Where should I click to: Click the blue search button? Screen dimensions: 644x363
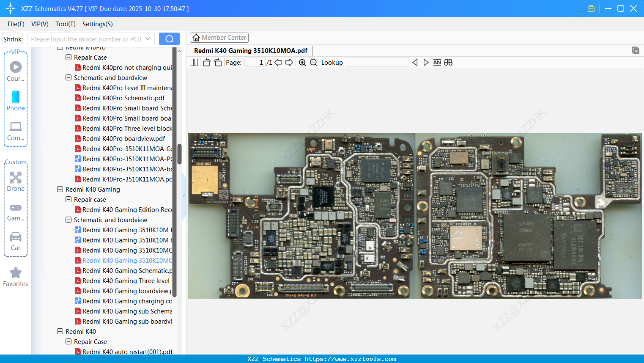[169, 39]
